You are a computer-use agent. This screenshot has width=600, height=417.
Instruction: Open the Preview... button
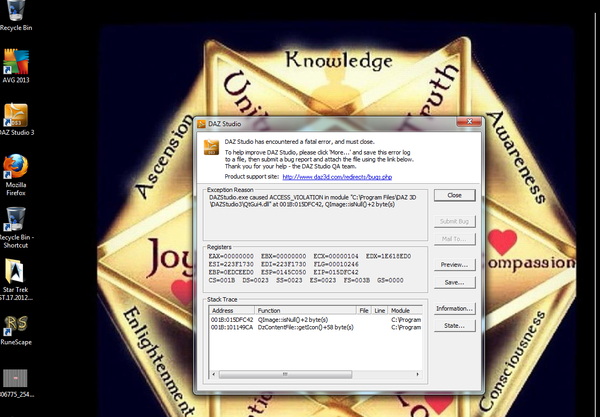click(455, 265)
